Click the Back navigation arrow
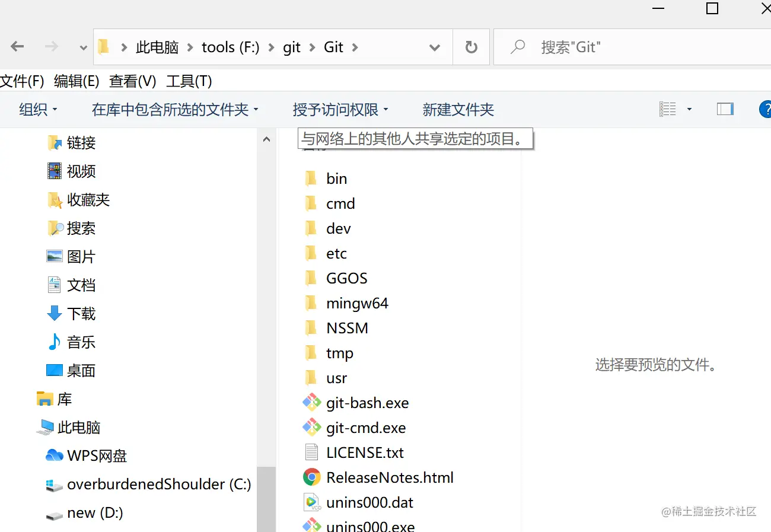Image resolution: width=771 pixels, height=532 pixels. [17, 47]
